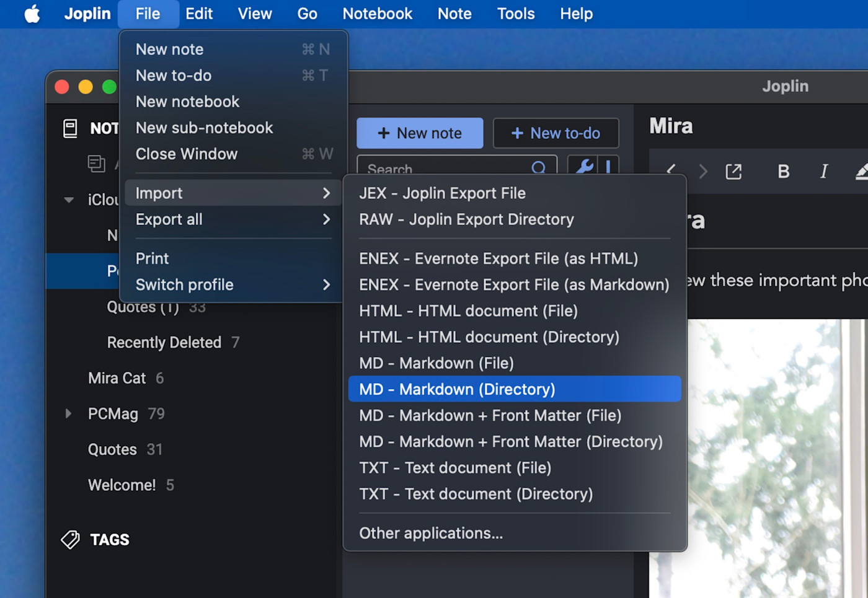Choose HTML document (Directory) import option
The height and width of the screenshot is (598, 868).
515,336
